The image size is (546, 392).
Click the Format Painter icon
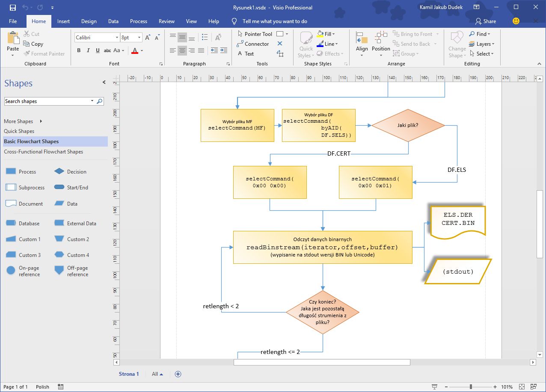tap(27, 54)
